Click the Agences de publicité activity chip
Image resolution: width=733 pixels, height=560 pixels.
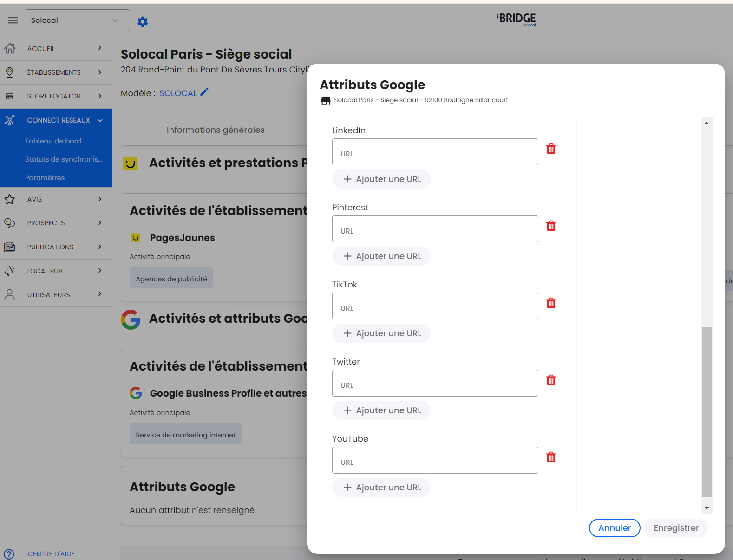pyautogui.click(x=171, y=278)
